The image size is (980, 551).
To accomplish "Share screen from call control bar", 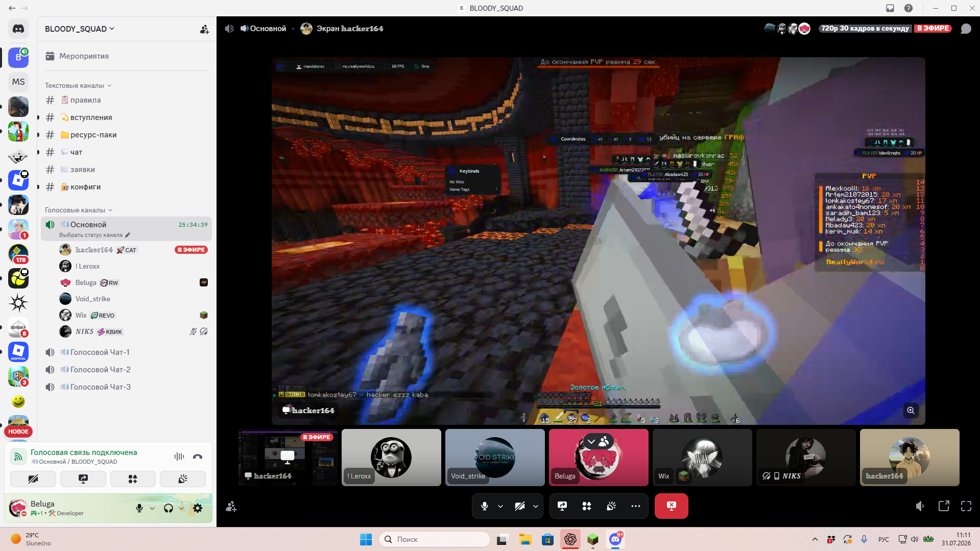I will pyautogui.click(x=562, y=506).
